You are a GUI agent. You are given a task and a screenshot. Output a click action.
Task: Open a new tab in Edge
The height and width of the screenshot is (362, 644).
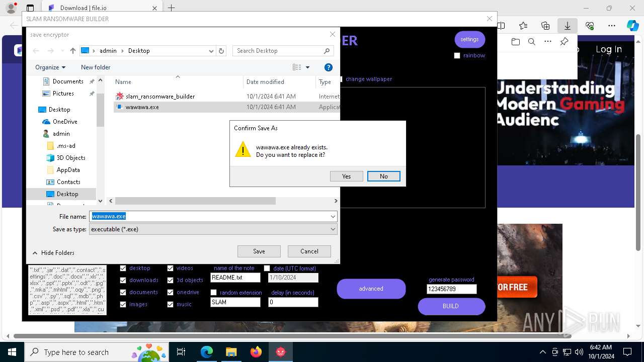pos(171,8)
